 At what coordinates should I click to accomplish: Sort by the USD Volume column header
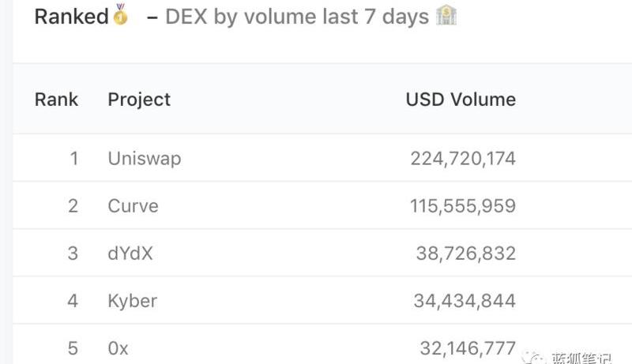pos(461,99)
